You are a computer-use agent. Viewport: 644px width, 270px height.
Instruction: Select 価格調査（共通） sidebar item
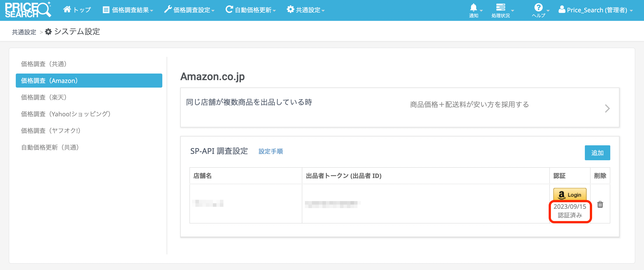point(44,64)
